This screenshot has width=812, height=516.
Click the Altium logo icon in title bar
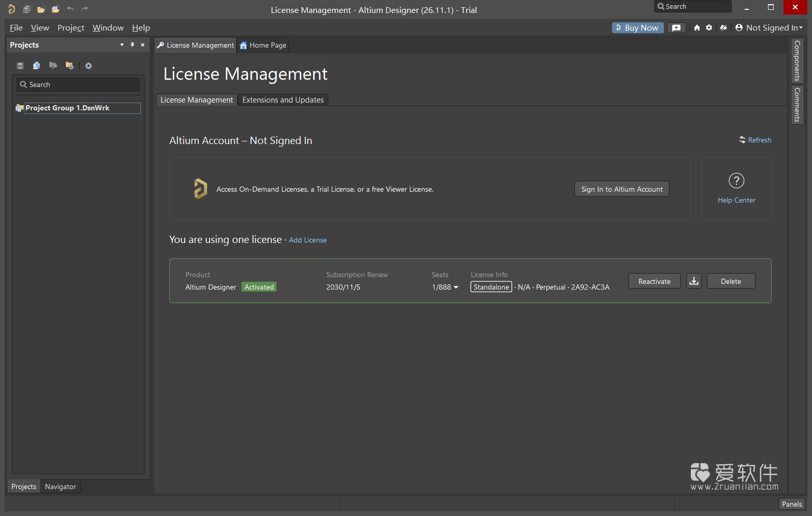pos(11,9)
